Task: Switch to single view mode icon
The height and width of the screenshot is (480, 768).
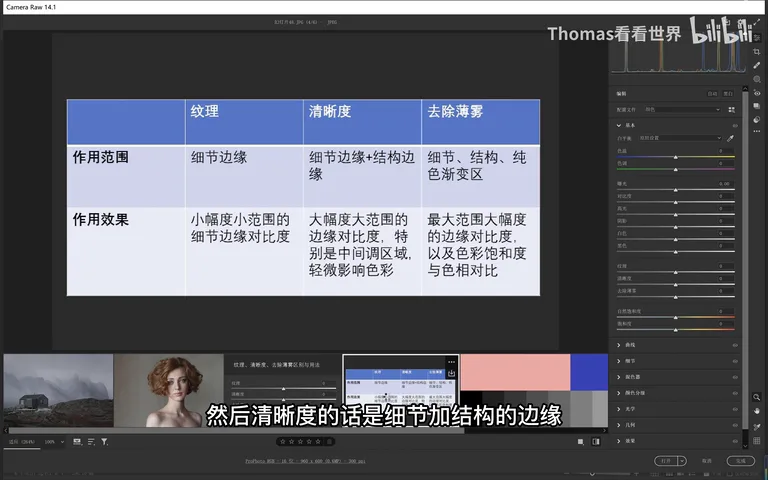Action: (580, 442)
